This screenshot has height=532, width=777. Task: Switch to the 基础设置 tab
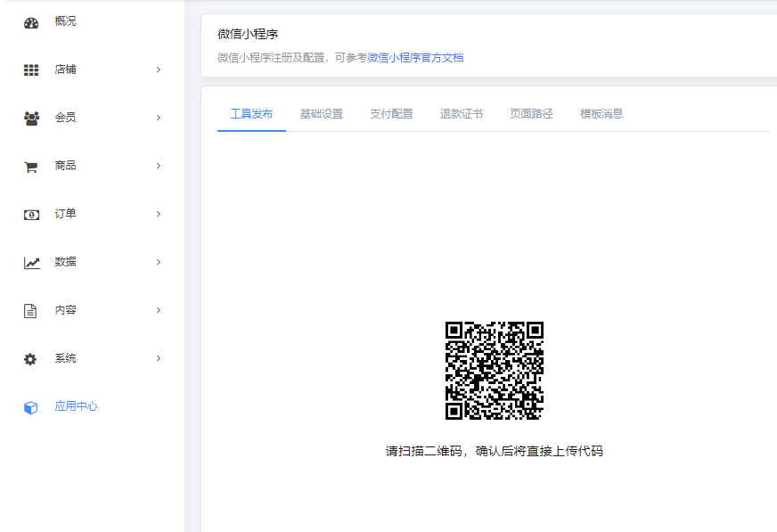(x=321, y=114)
